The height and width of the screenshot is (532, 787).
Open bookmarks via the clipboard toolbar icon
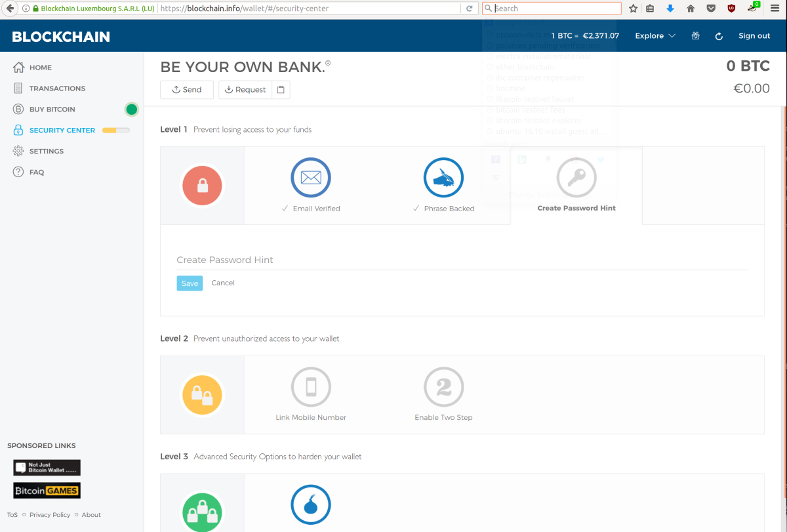(649, 9)
